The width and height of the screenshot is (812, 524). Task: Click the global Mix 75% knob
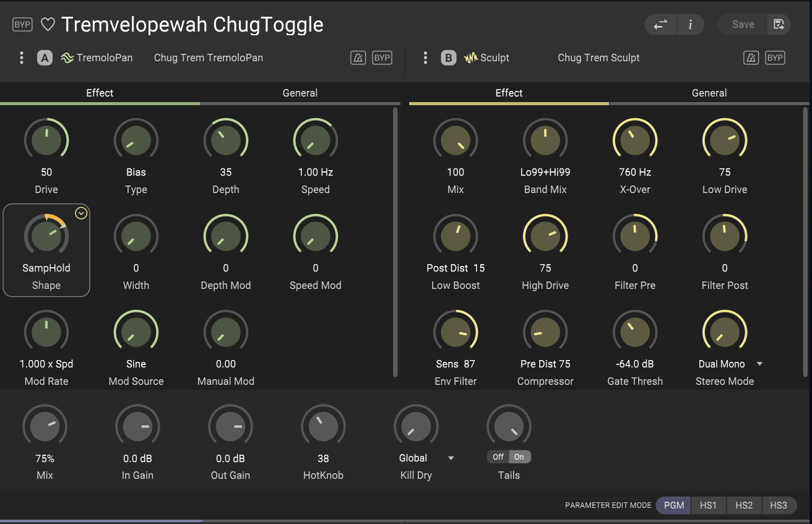pos(45,427)
